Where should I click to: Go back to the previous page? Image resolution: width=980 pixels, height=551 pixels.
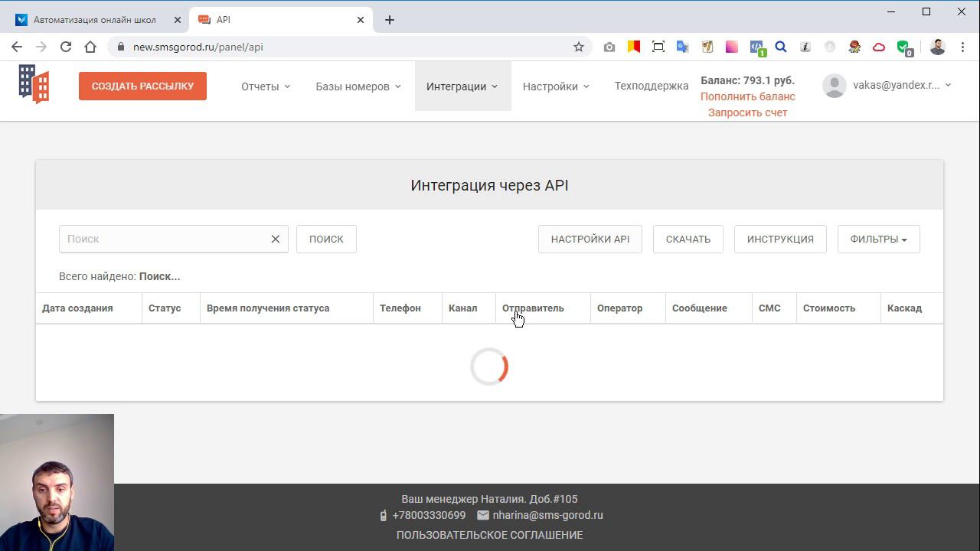point(17,47)
